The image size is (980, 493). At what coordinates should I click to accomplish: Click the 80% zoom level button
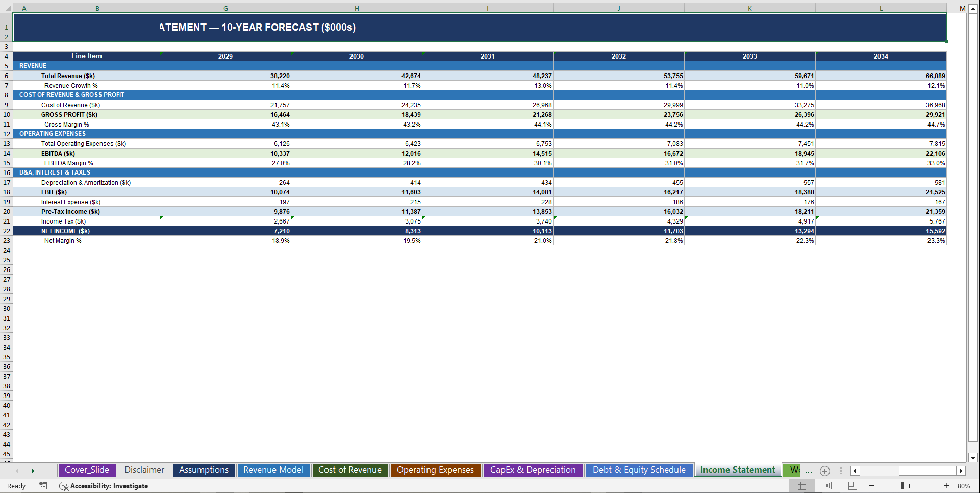click(964, 486)
